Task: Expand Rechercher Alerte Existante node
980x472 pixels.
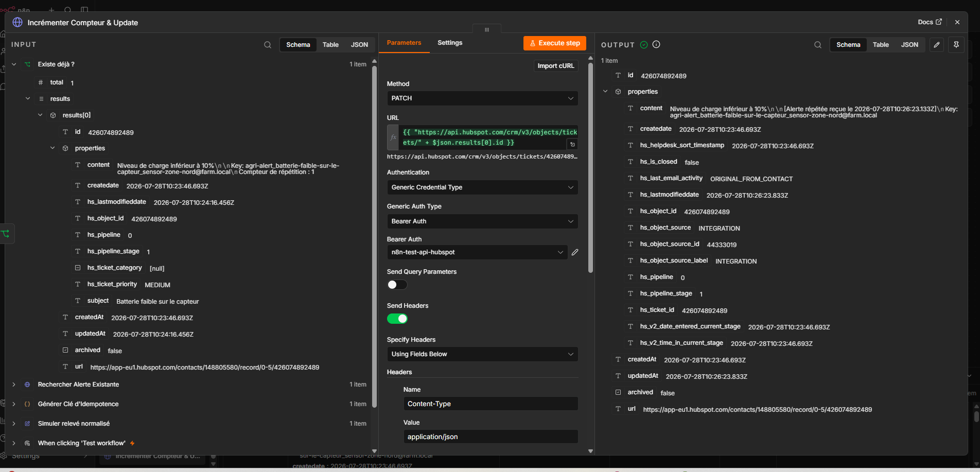Action: pyautogui.click(x=14, y=384)
